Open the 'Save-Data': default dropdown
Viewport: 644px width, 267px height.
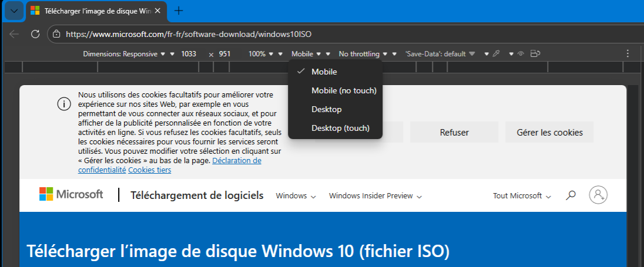pos(440,54)
